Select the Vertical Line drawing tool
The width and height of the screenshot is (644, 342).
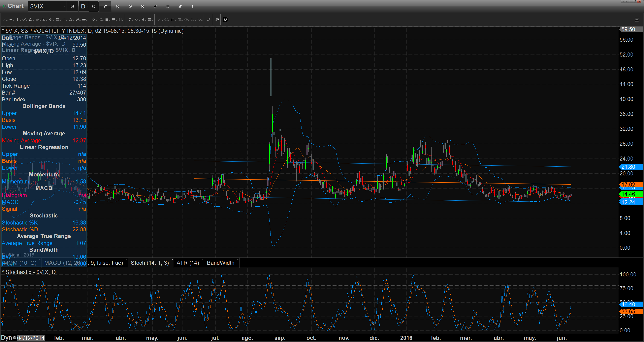[x=18, y=20]
